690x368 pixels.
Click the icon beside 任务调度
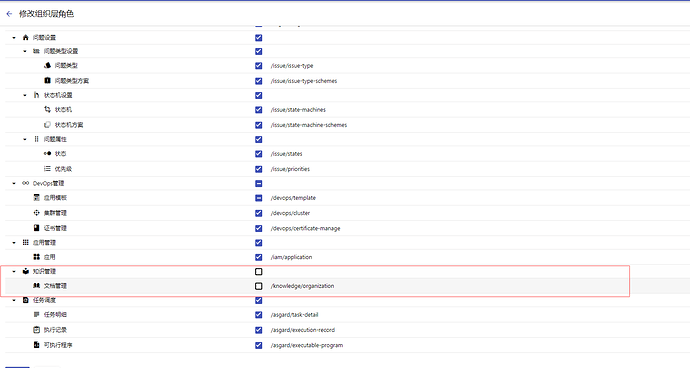point(26,300)
